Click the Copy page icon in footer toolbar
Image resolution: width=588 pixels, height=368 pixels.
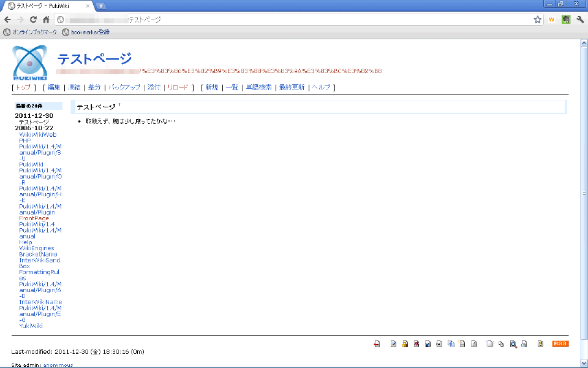(451, 343)
